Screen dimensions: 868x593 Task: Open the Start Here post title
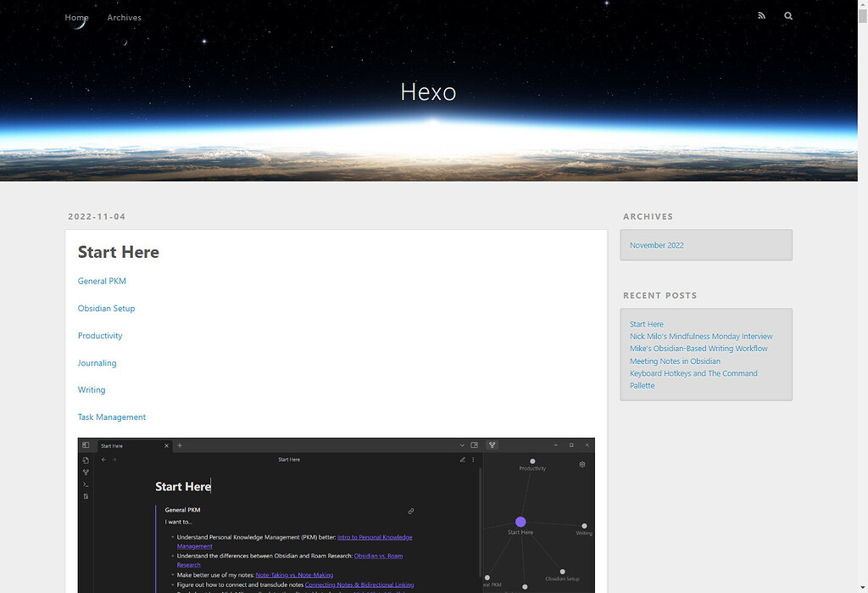[x=118, y=252]
